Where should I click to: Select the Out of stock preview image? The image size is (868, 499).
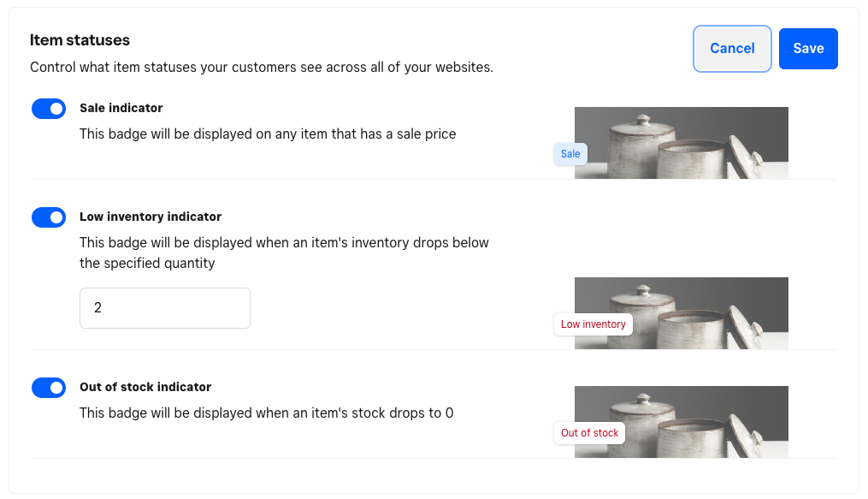[x=710, y=421]
